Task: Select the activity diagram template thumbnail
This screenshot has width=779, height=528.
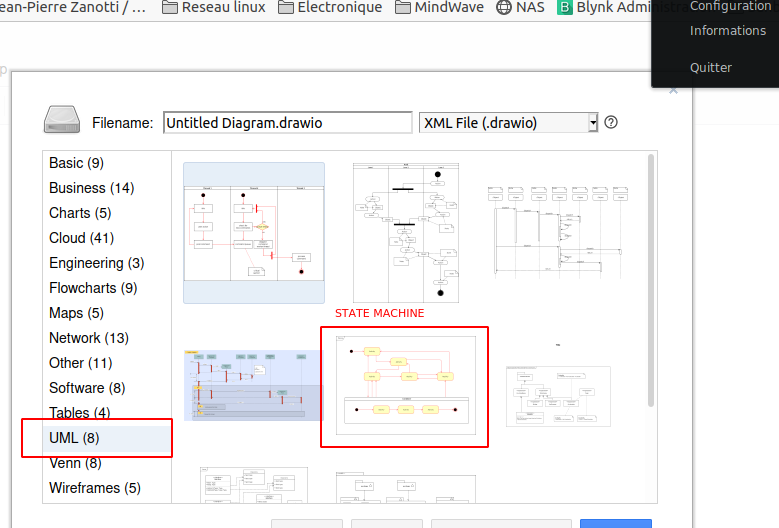Action: pos(405,232)
